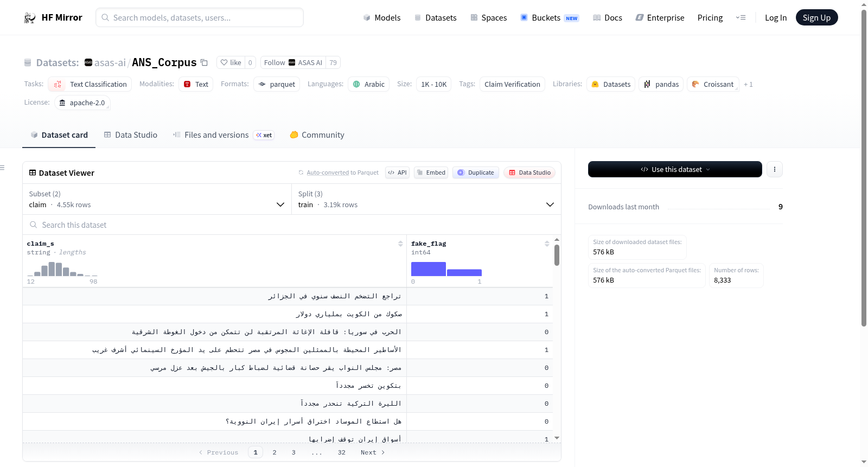
Task: Open the Dataset card tab
Action: point(59,135)
